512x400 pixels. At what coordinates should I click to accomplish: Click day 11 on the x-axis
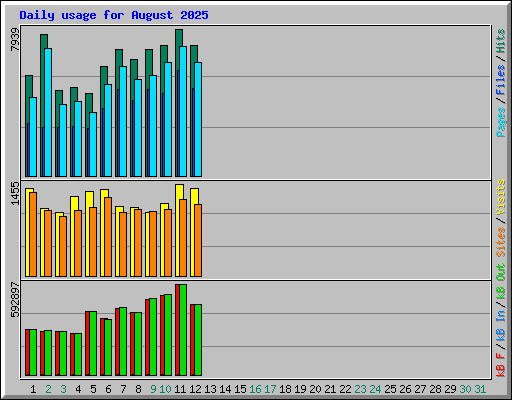[180, 389]
